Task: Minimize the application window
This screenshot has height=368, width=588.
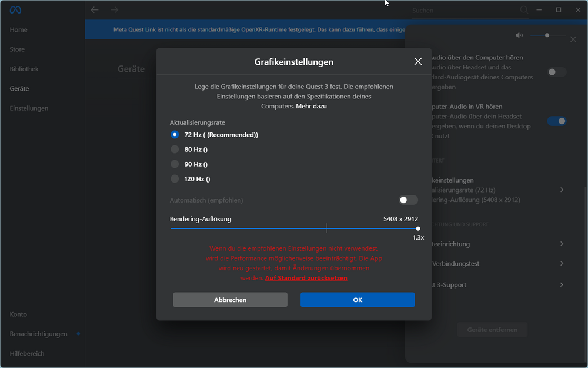Action: tap(539, 10)
